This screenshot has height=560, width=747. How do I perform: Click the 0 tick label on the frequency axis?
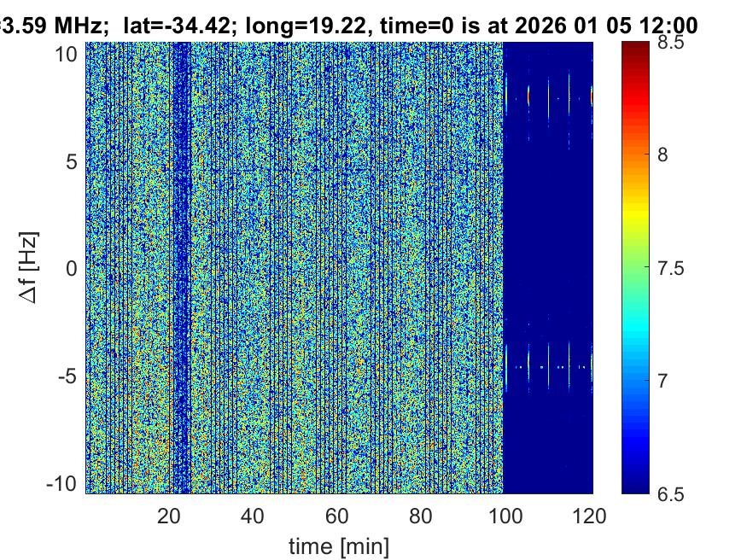(x=72, y=269)
